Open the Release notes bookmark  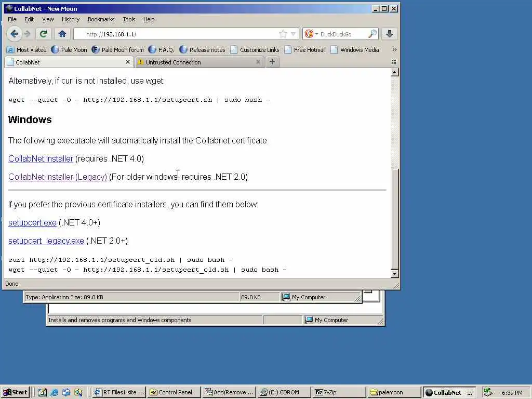pos(202,50)
